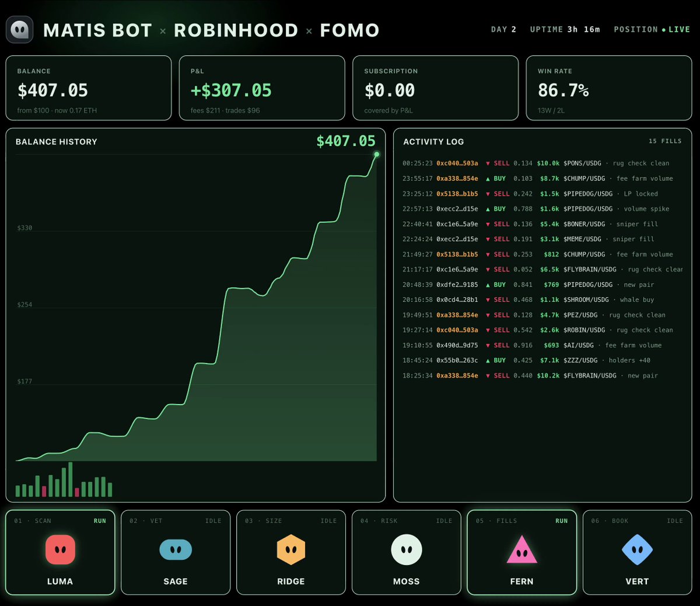Click the BALANCE HISTORY heading
Image resolution: width=700 pixels, height=606 pixels.
pyautogui.click(x=57, y=142)
